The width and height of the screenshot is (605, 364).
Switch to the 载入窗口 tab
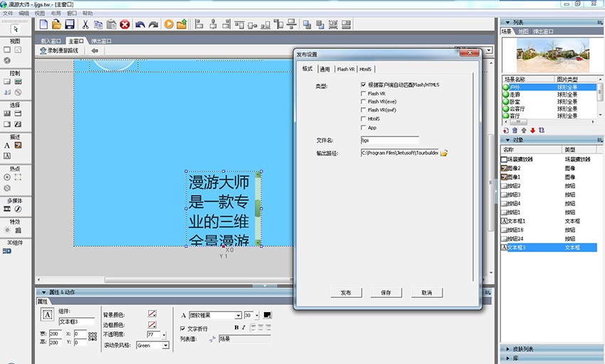[x=51, y=41]
